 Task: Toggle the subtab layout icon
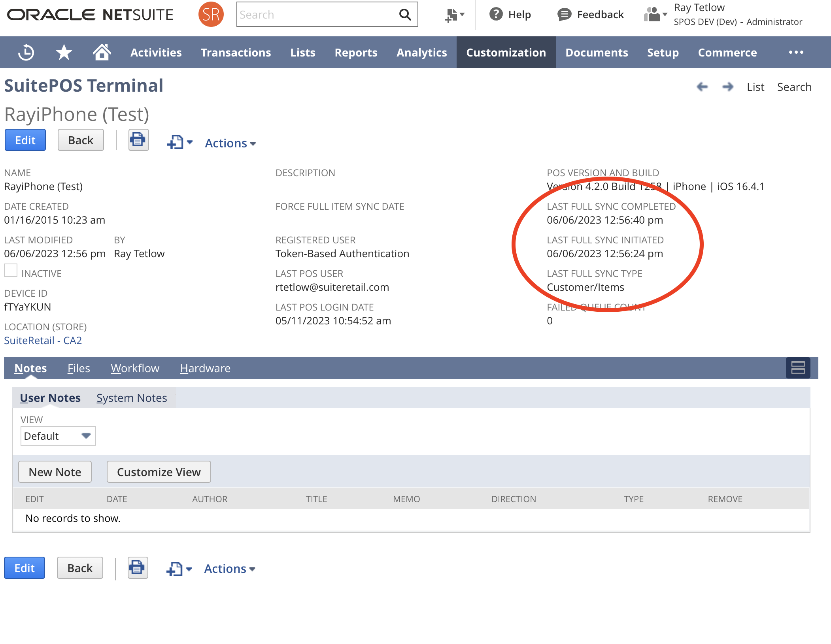click(798, 368)
